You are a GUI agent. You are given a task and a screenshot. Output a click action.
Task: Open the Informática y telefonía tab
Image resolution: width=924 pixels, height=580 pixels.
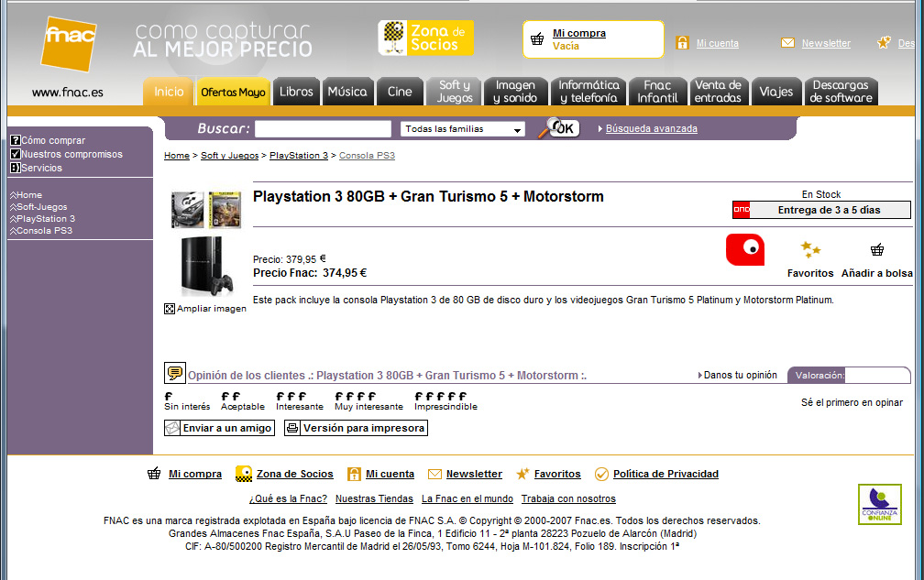(588, 92)
